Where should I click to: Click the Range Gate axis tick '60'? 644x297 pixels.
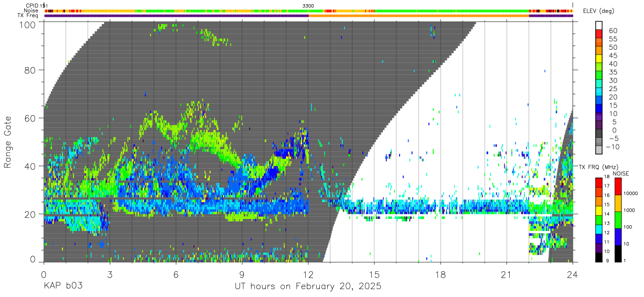coord(29,118)
